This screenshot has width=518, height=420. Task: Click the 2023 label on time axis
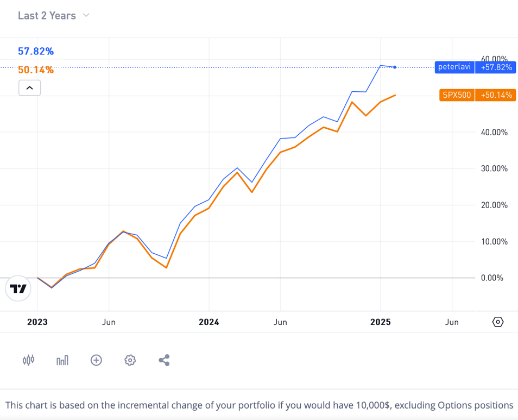pos(37,322)
